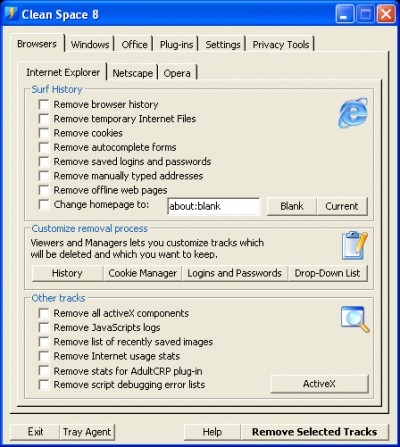Check Remove manually typed addresses

point(44,176)
